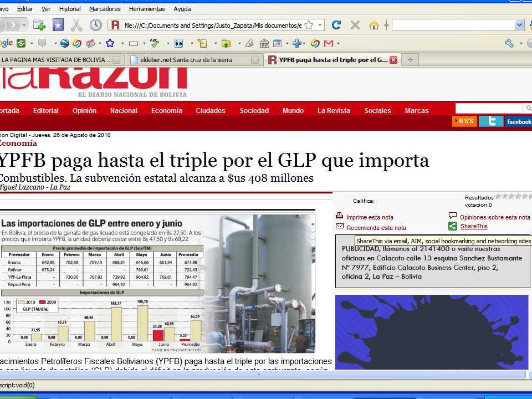Go to the Mundo section
Screen dimensions: 532x399
(293, 111)
